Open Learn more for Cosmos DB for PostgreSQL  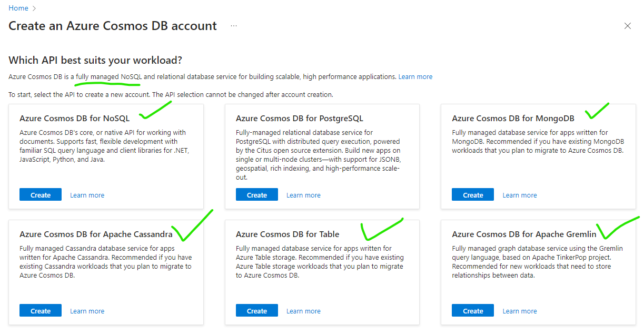(303, 195)
